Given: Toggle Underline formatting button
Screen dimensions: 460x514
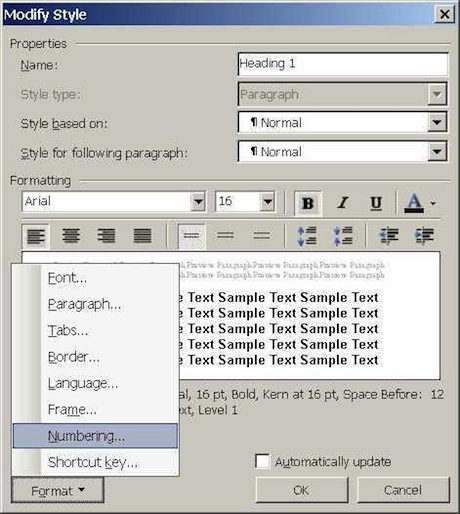Looking at the screenshot, I should (x=376, y=203).
